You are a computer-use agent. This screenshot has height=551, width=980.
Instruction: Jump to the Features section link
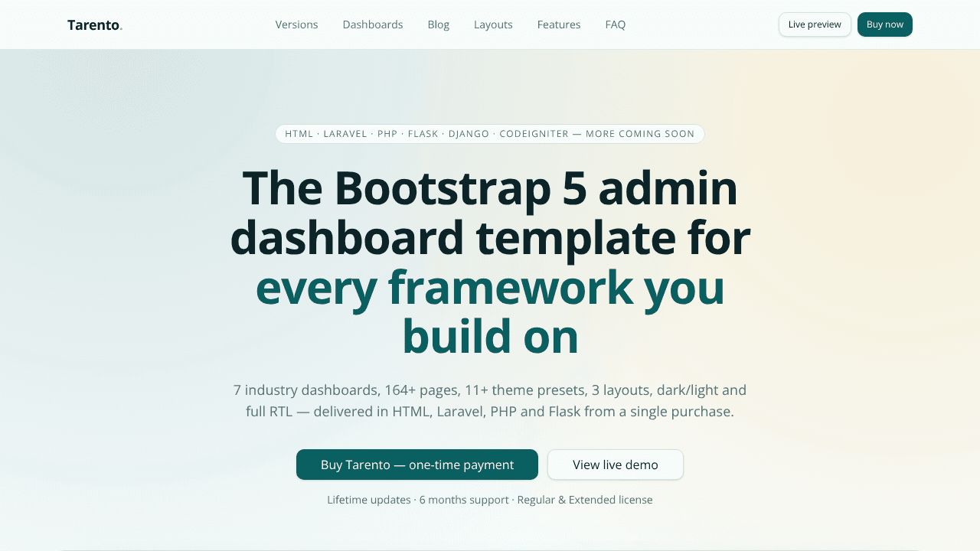(559, 24)
